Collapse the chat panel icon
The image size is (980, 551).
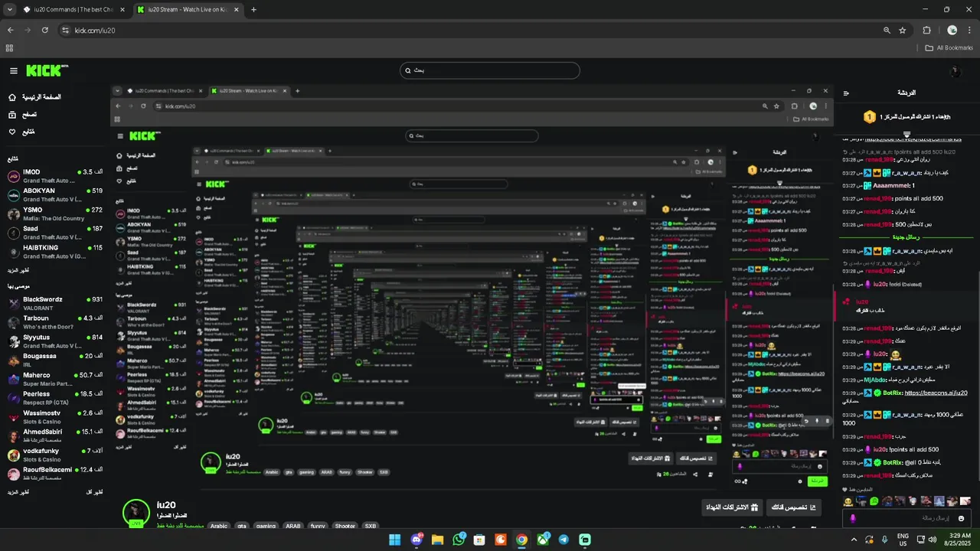coord(846,93)
